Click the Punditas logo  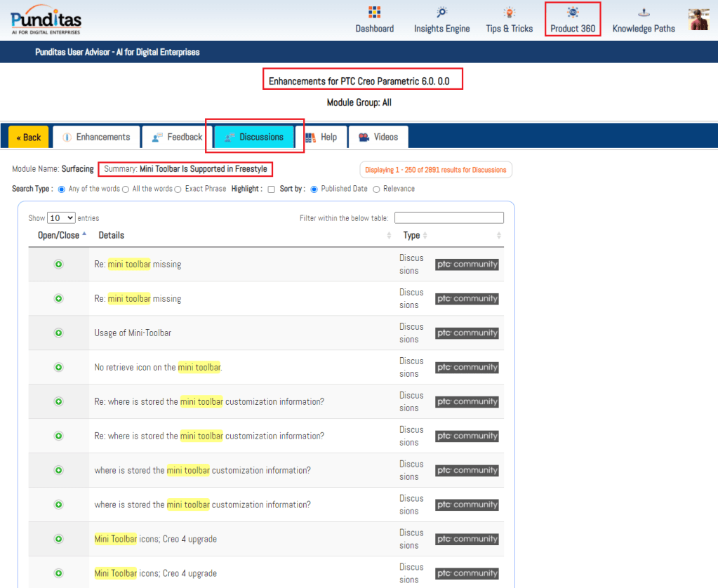(46, 19)
